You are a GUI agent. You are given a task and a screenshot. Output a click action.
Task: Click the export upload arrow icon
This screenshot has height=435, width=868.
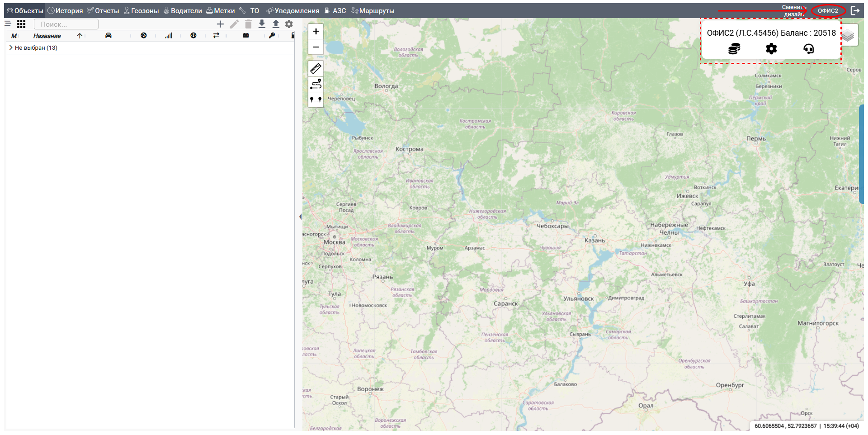tap(276, 24)
